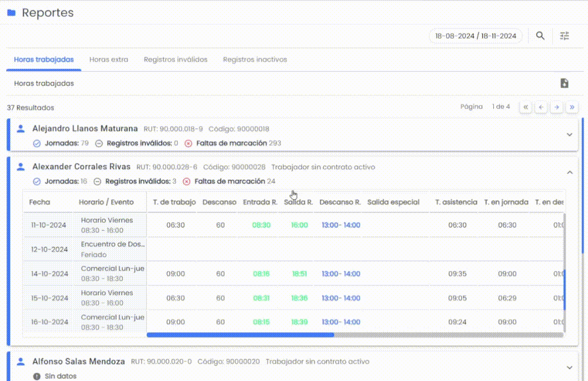The height and width of the screenshot is (381, 588).
Task: Click Faltas de marcación red icon for Alexander
Action: click(x=186, y=181)
